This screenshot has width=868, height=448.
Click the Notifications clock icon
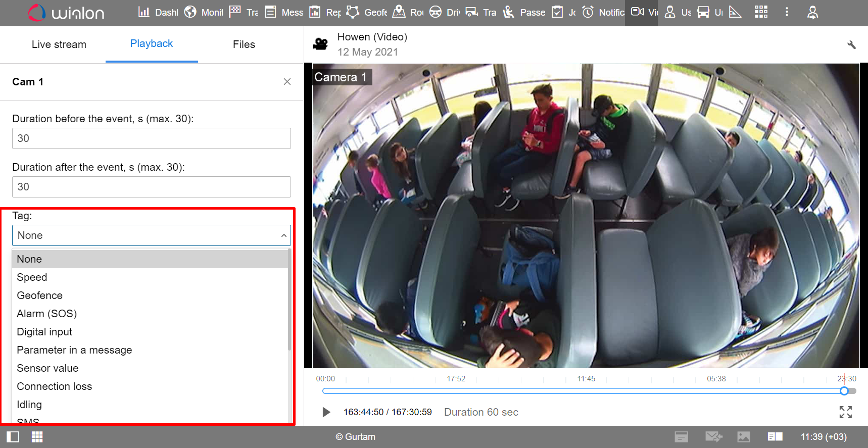coord(588,12)
